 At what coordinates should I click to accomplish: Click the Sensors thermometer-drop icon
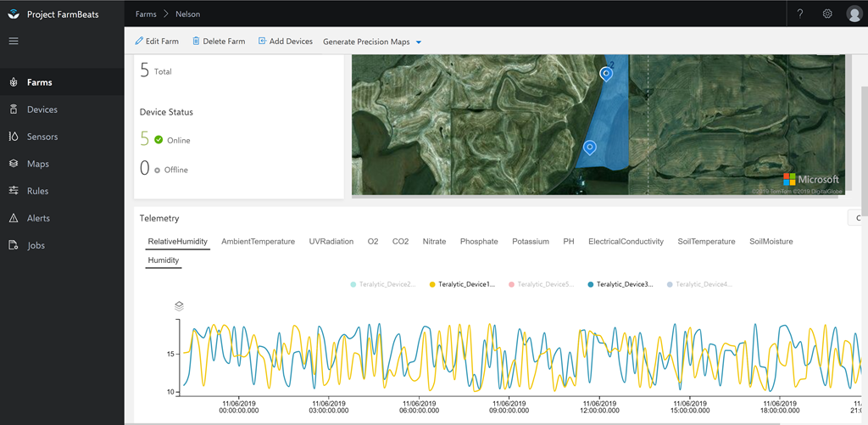(x=14, y=137)
